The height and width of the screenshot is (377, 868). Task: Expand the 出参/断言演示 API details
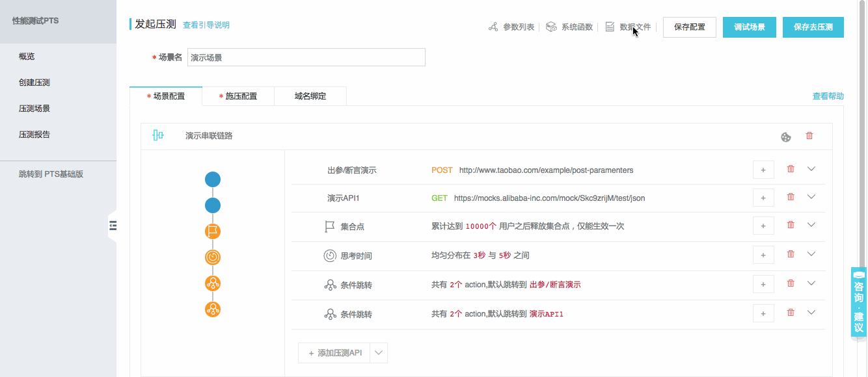pos(811,168)
